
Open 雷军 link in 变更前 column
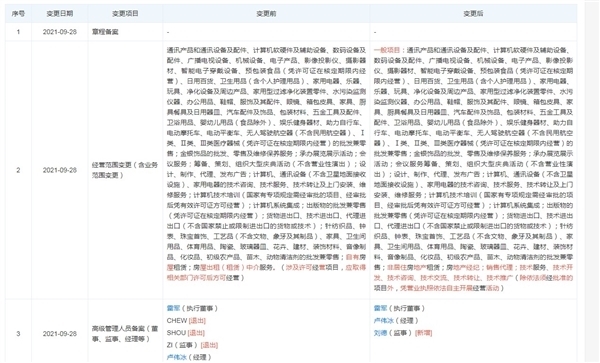[x=173, y=308]
